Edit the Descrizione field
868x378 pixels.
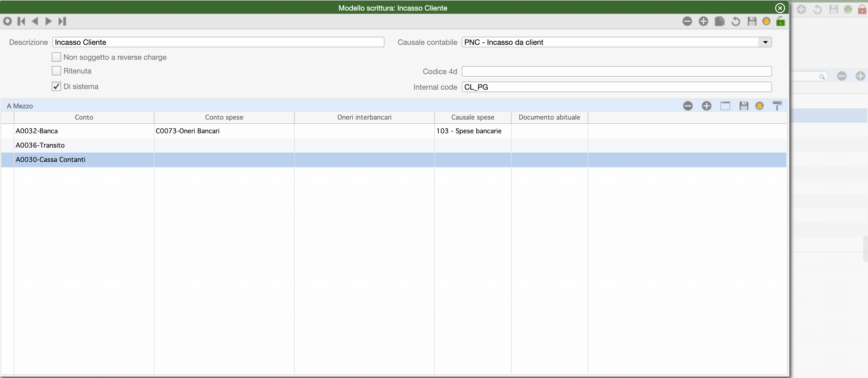218,42
